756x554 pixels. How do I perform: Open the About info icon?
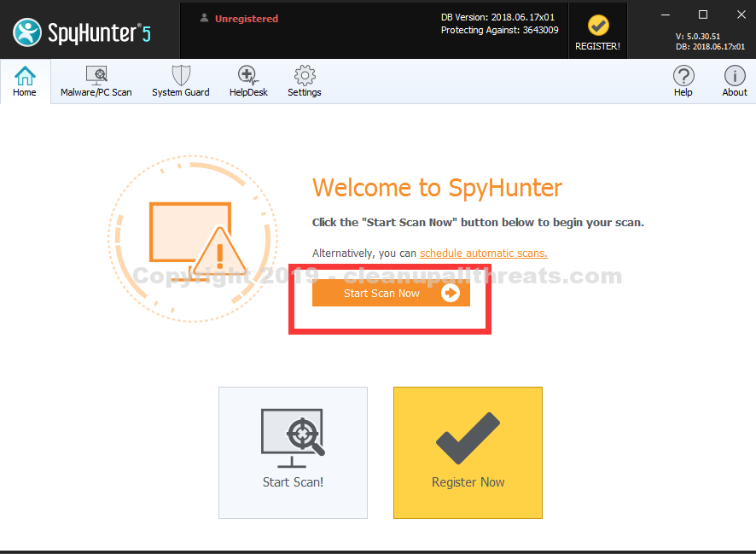(735, 82)
